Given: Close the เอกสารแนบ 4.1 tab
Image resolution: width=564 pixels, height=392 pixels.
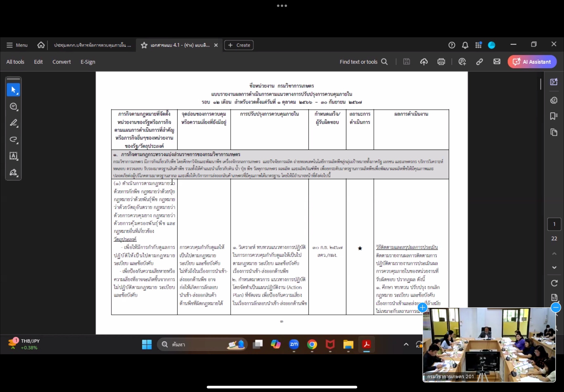Looking at the screenshot, I should (216, 45).
